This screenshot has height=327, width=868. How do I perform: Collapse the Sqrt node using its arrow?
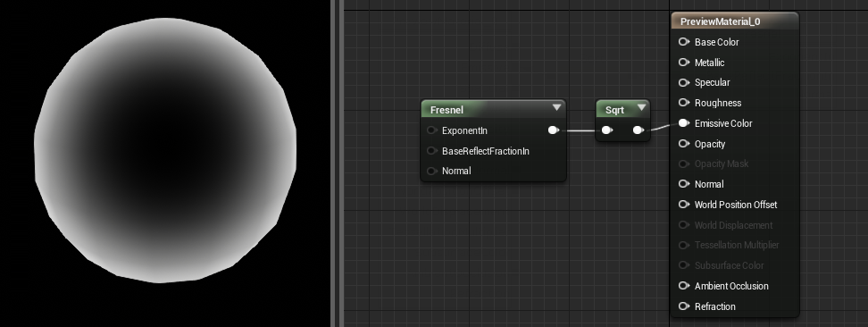click(641, 107)
